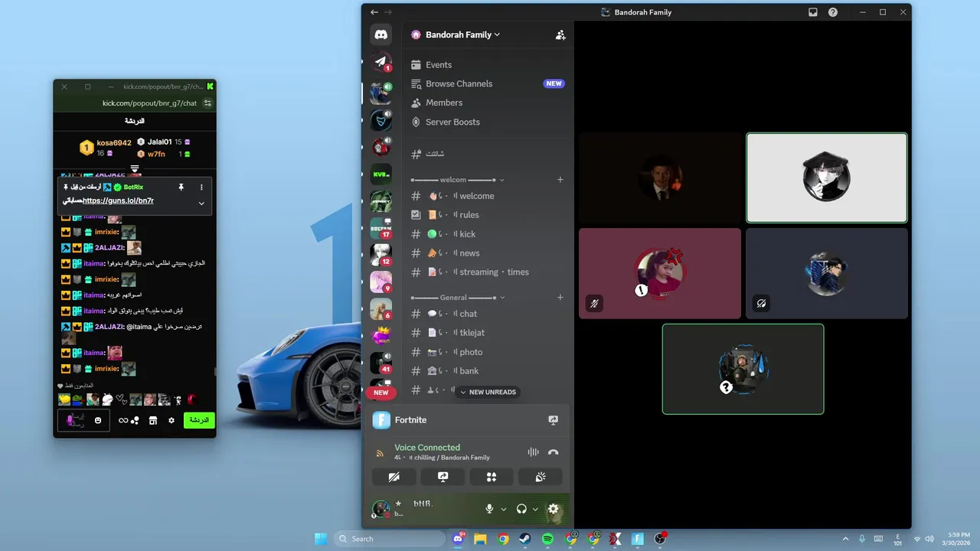980x551 pixels.
Task: Open Kick chat settings gear icon
Action: (x=171, y=421)
